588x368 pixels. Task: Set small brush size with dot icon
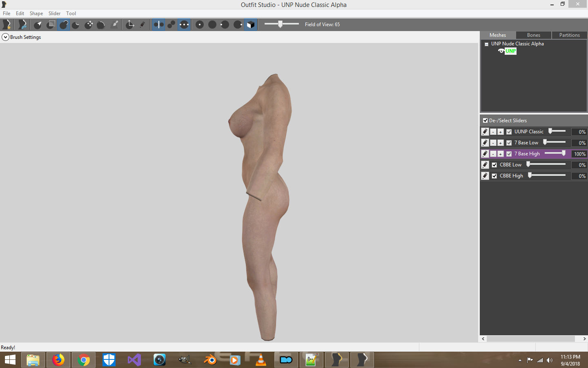coord(200,25)
